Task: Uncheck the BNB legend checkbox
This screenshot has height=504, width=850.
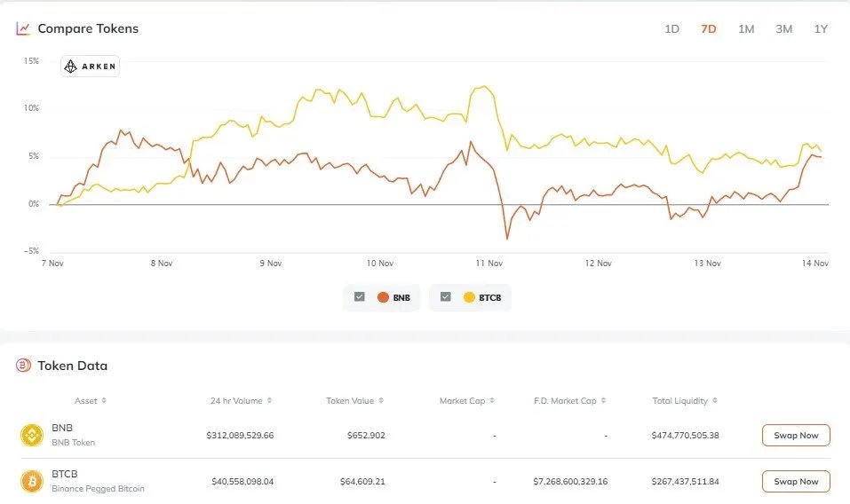Action: [360, 296]
